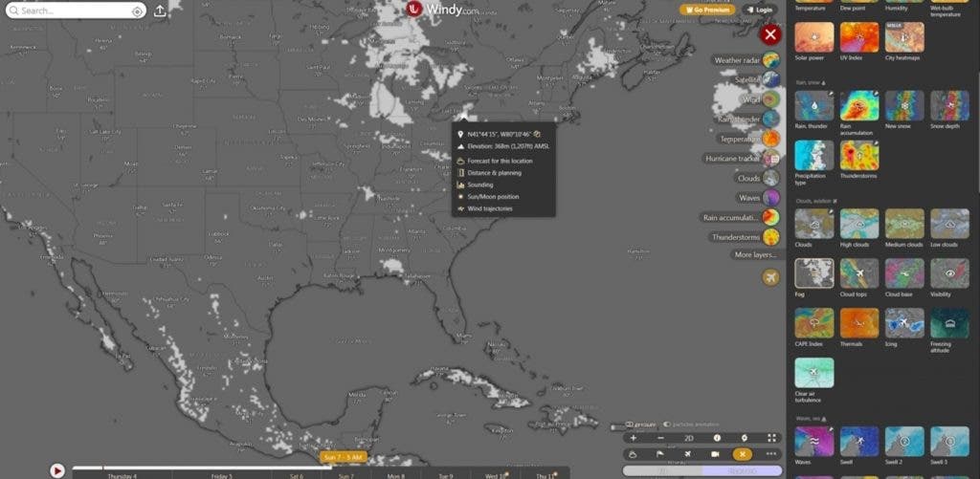Viewport: 980px width, 479px height.
Task: Choose the Cloud tops layer
Action: point(859,273)
